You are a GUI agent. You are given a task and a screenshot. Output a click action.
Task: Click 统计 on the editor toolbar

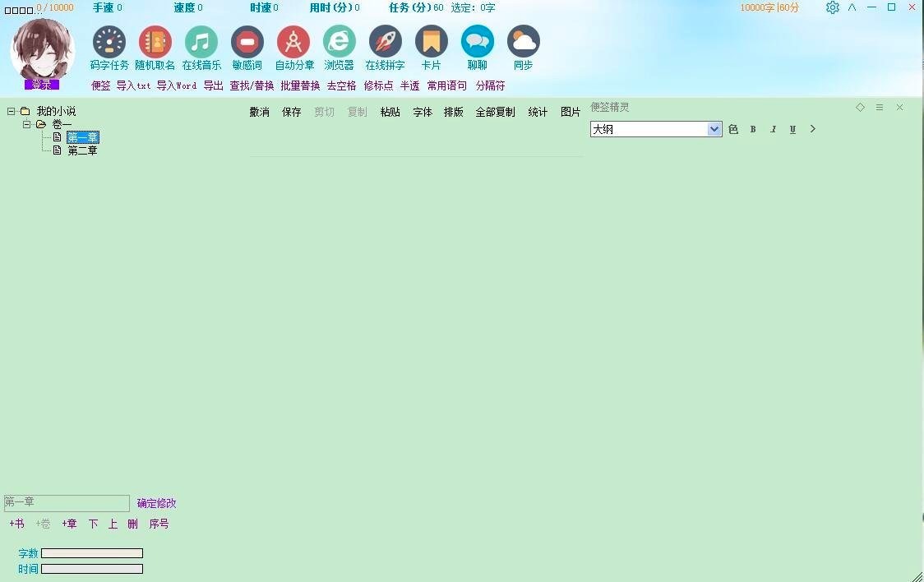[538, 112]
